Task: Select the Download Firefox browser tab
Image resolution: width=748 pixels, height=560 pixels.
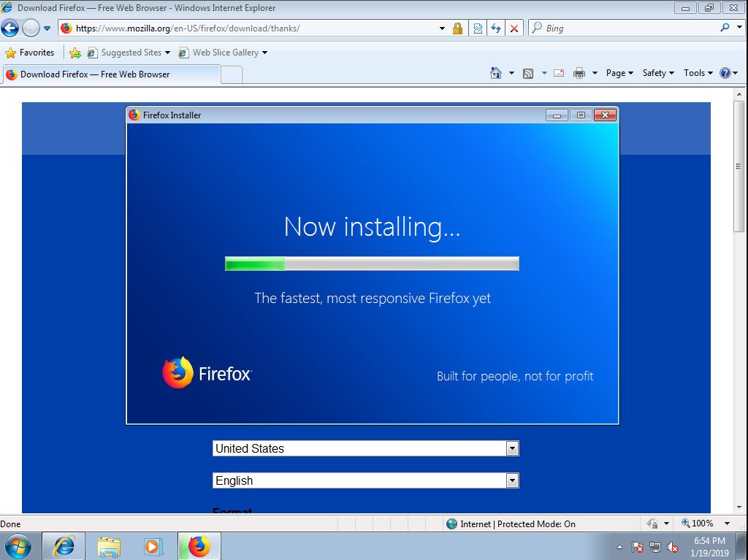Action: 112,74
